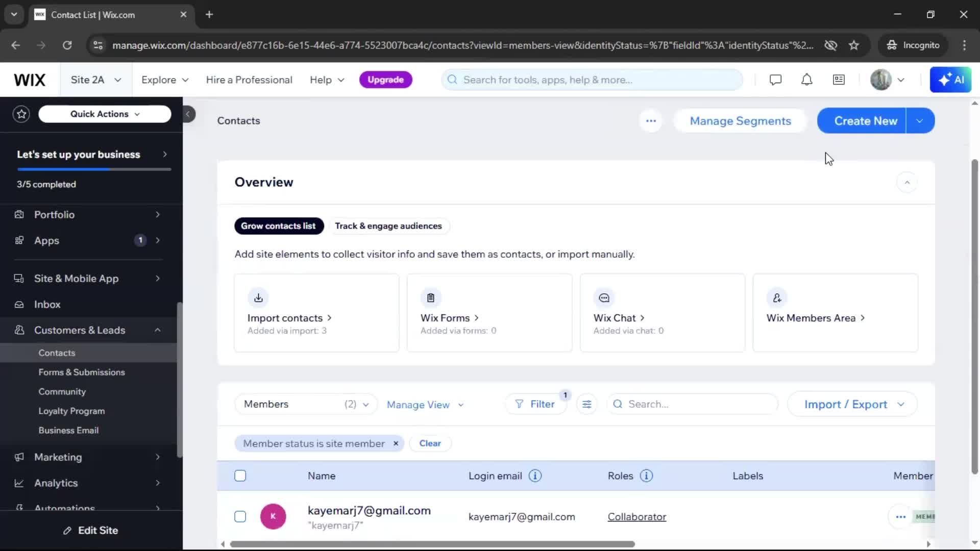The width and height of the screenshot is (980, 551).
Task: Toggle the select-all contacts checkbox
Action: click(240, 475)
